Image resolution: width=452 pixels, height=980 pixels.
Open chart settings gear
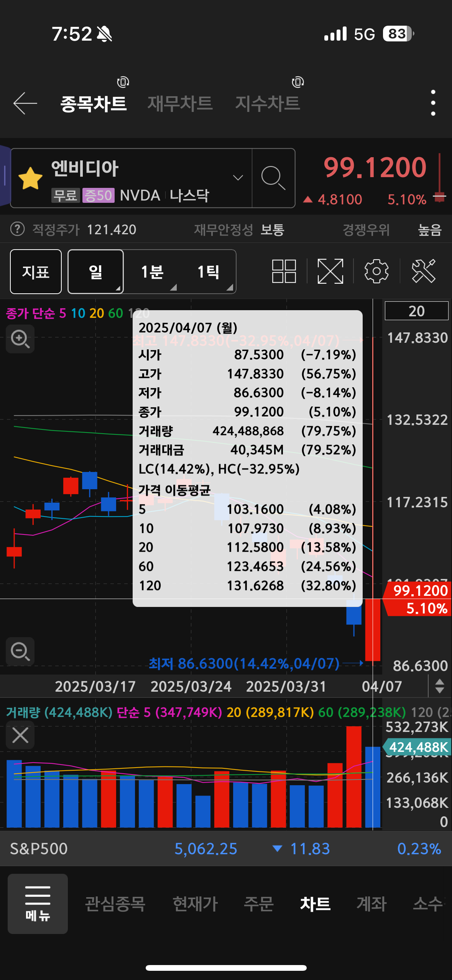(376, 271)
